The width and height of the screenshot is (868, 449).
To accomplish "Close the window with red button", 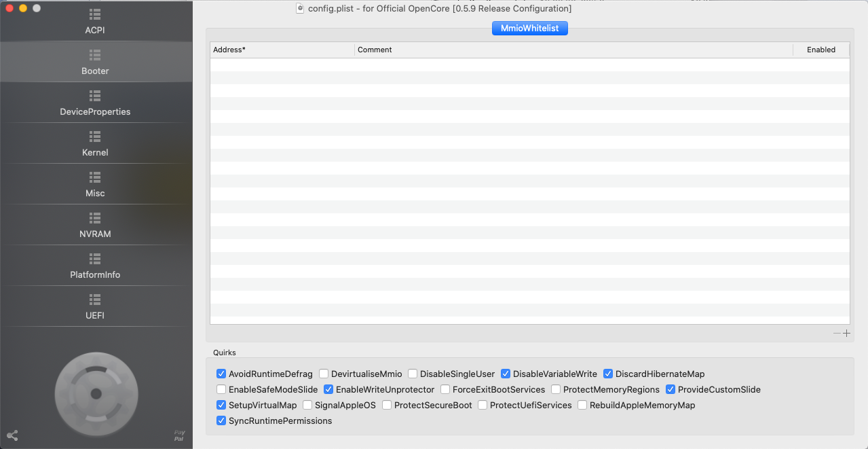I will point(10,8).
